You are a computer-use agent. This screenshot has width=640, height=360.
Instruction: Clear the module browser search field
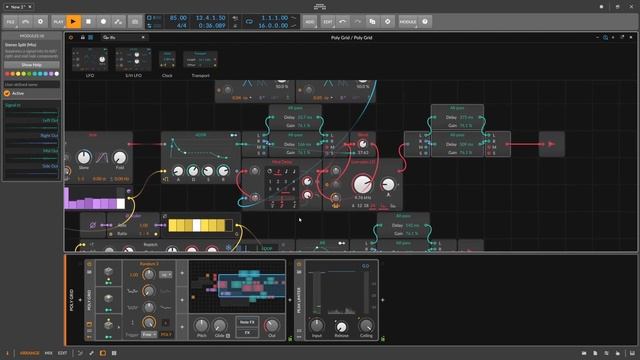tap(143, 38)
